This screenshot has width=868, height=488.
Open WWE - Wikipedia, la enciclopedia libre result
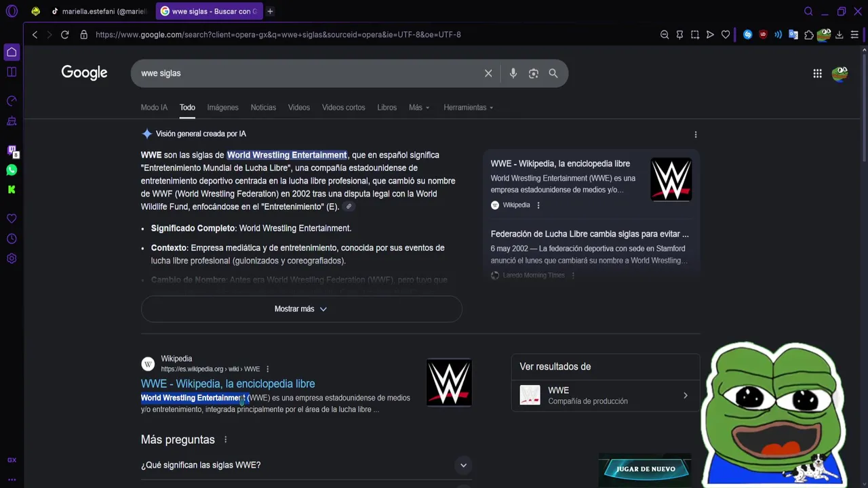click(228, 384)
